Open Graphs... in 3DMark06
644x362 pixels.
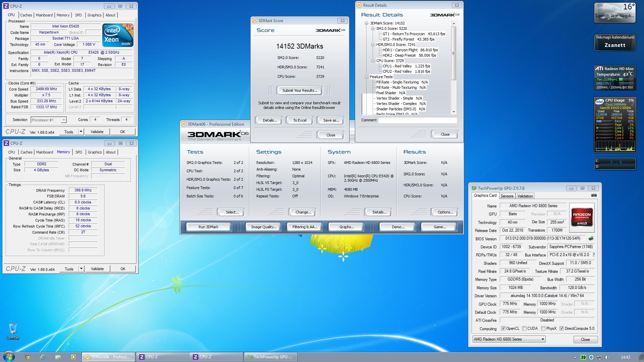(x=346, y=227)
